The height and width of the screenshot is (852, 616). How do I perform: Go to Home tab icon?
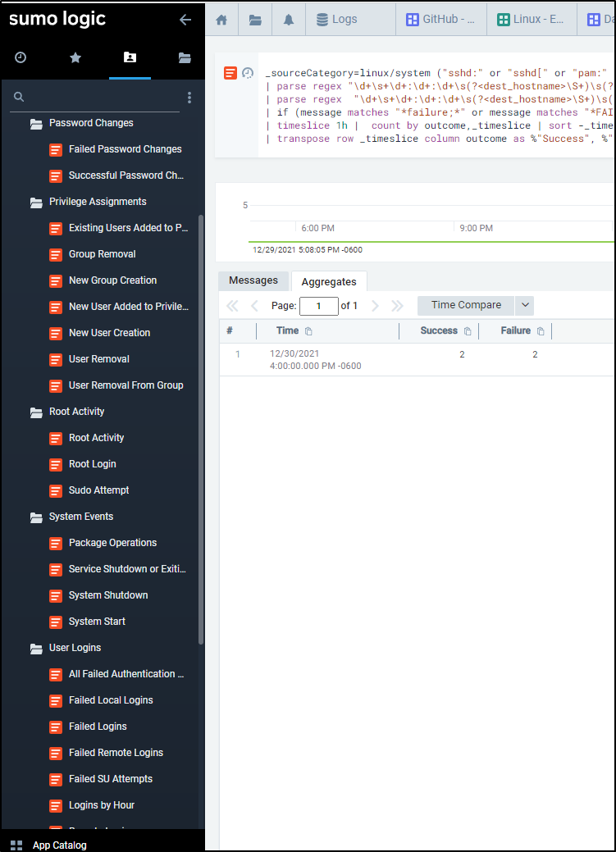[221, 21]
